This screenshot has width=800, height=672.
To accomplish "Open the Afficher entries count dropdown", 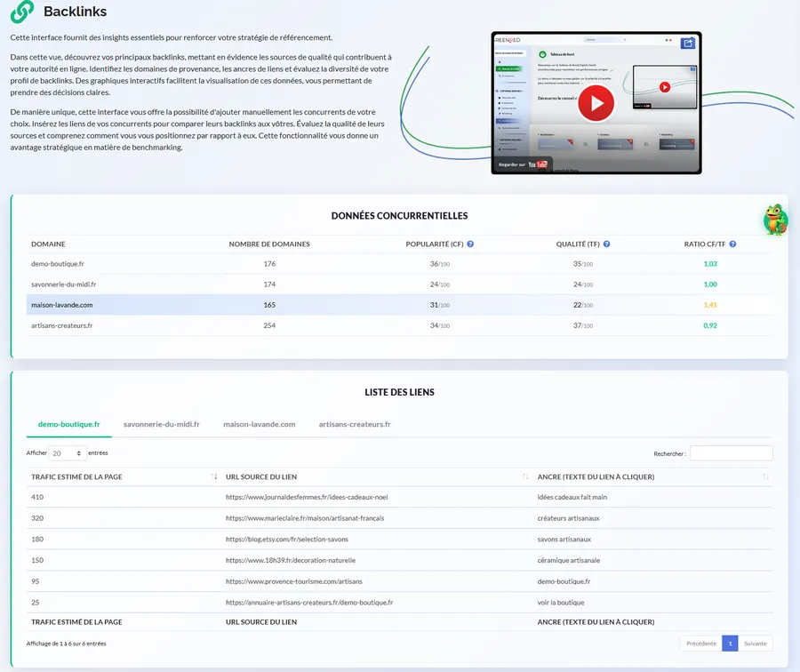I will coord(68,453).
